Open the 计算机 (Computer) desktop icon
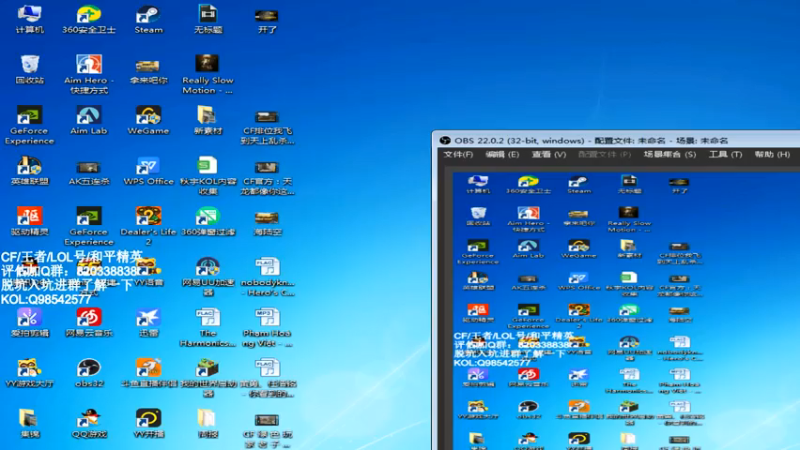This screenshot has width=800, height=450. [x=29, y=19]
